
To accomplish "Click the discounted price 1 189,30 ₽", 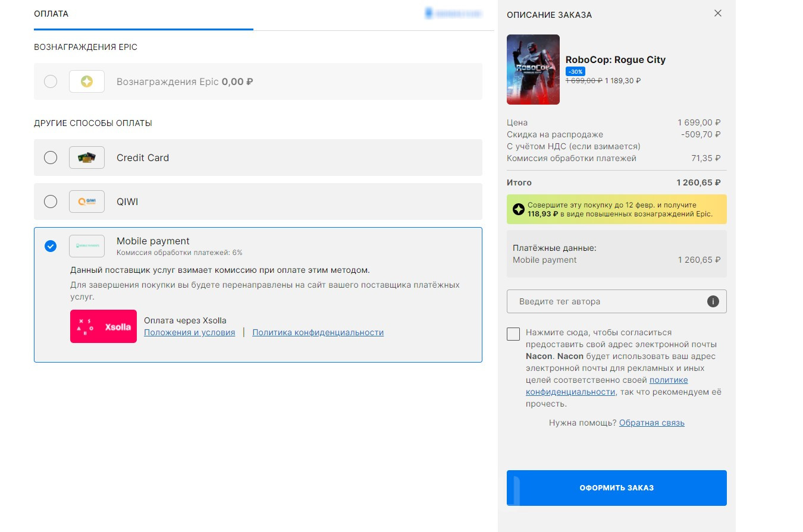I will point(623,80).
